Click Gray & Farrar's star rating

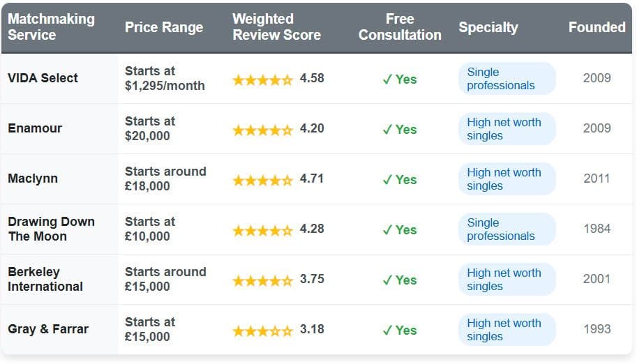tap(262, 331)
